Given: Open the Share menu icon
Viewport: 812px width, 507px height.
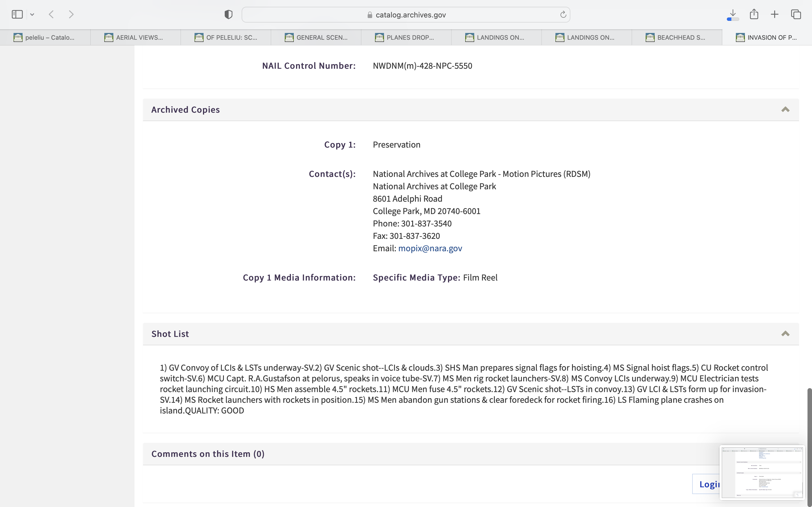Looking at the screenshot, I should point(754,14).
